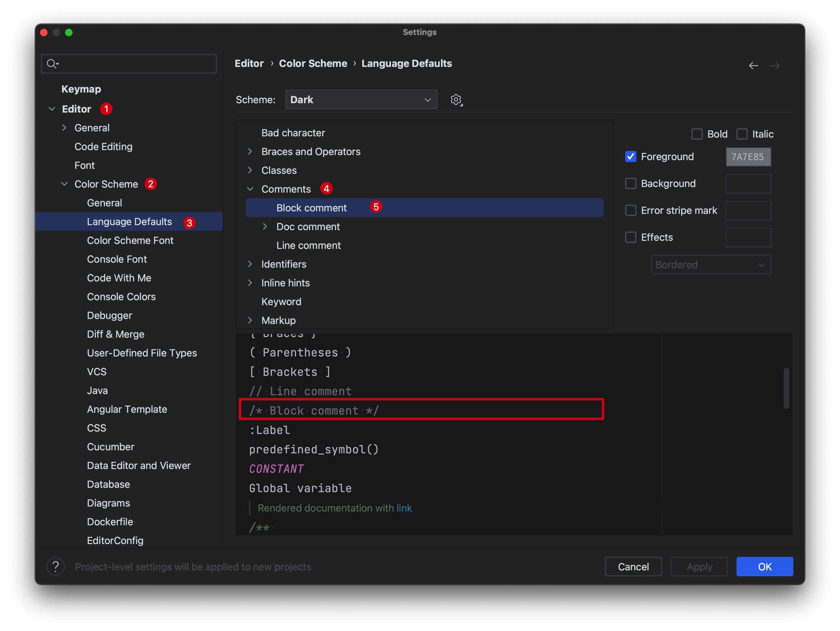Expand the Markup group
This screenshot has height=631, width=840.
click(x=250, y=321)
